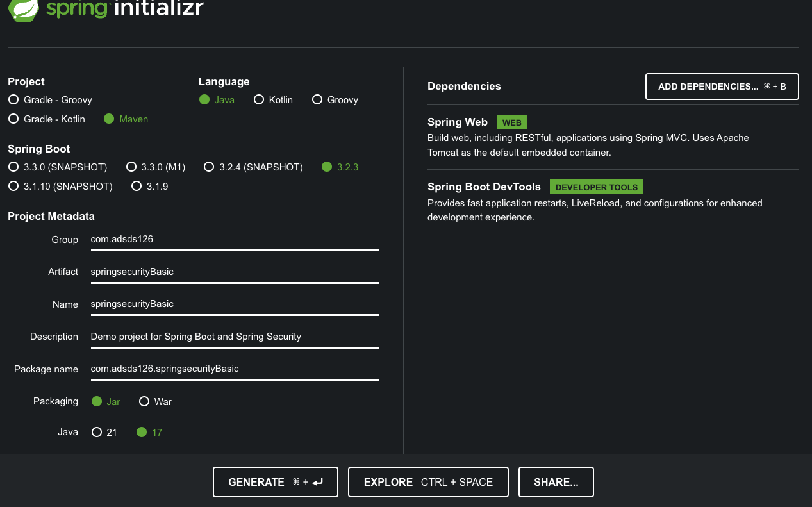812x507 pixels.
Task: Select Spring Boot 3.2.3 version
Action: (340, 167)
